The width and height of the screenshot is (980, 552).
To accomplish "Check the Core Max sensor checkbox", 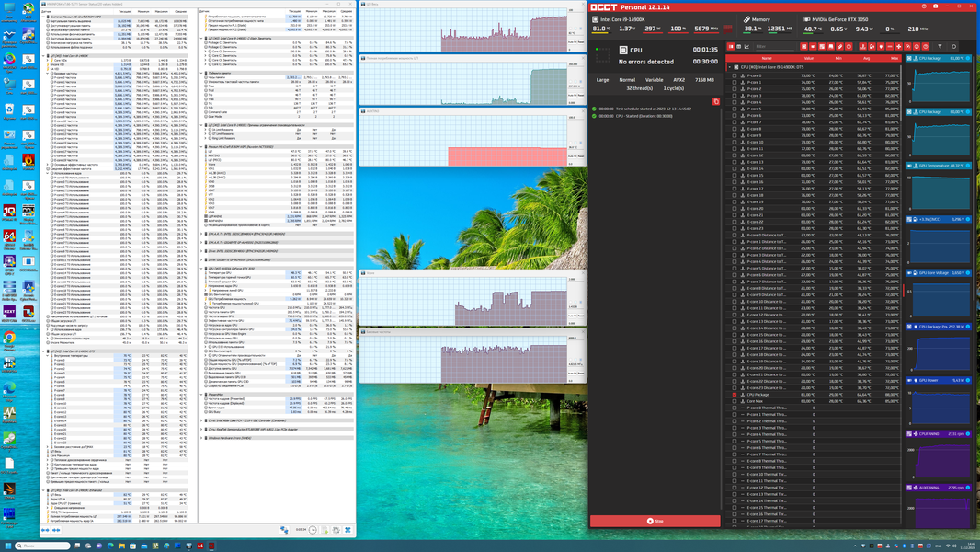I will coord(735,401).
